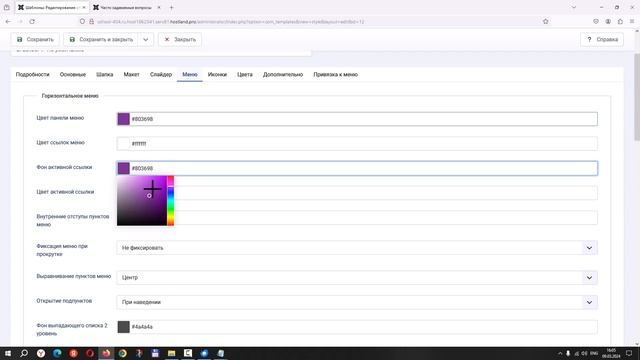640x360 pixels.
Task: Open the notification center icon
Action: 629,353
